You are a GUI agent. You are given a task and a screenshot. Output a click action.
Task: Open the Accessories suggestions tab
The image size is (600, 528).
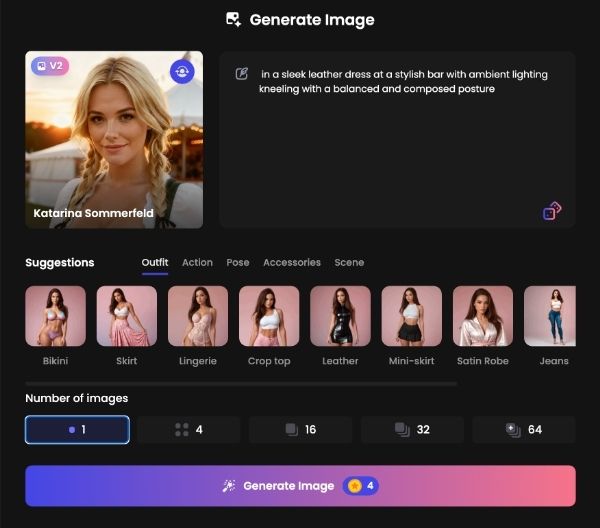click(x=292, y=262)
